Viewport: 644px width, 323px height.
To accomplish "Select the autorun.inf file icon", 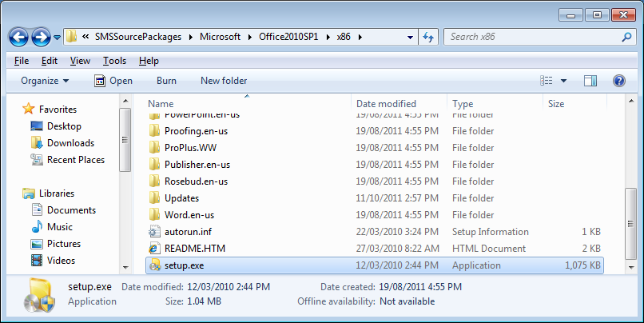I will tap(154, 232).
